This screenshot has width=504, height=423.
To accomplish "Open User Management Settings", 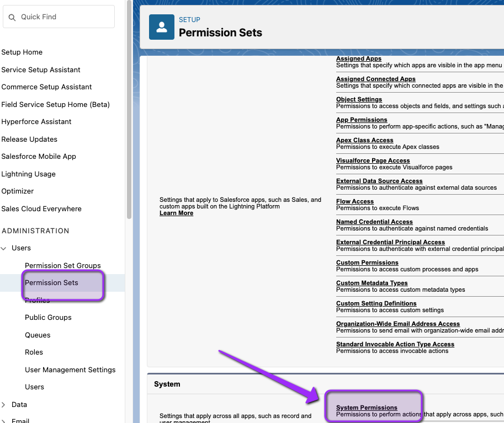I will pos(70,370).
